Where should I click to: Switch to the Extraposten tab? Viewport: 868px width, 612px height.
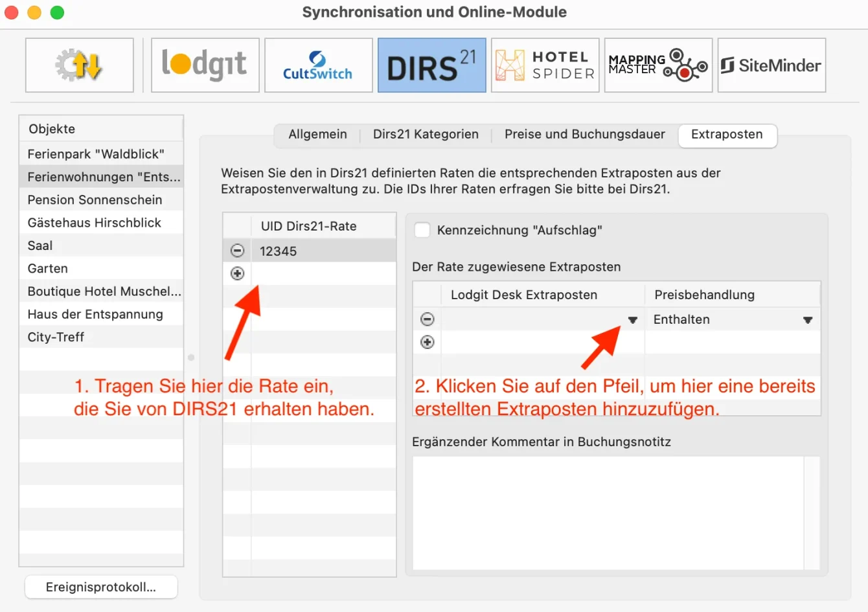point(727,135)
